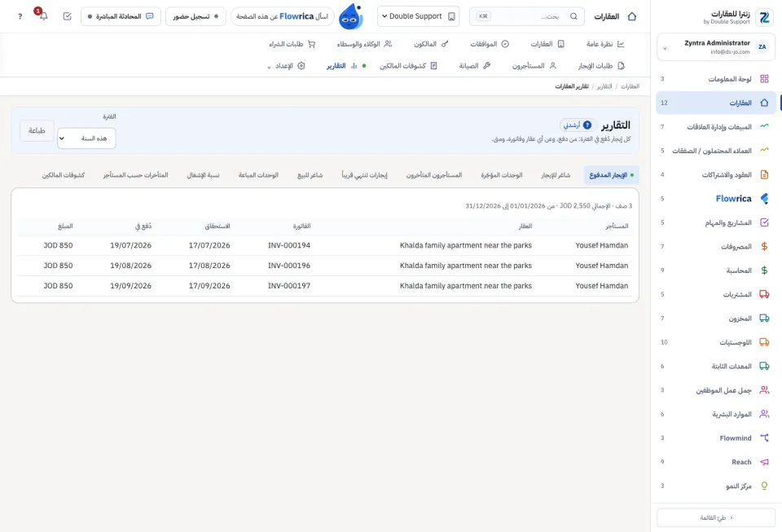Click the طباعة print button
Image resolution: width=782 pixels, height=532 pixels.
coord(37,130)
